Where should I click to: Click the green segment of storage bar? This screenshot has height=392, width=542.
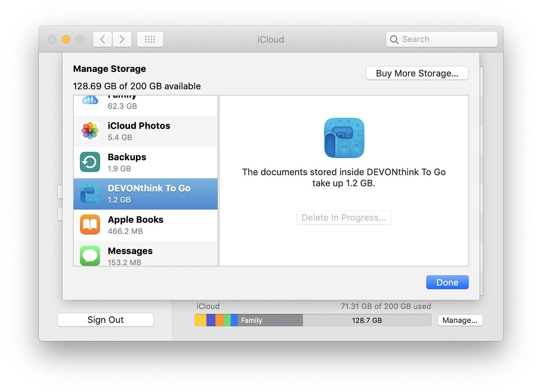(x=227, y=320)
